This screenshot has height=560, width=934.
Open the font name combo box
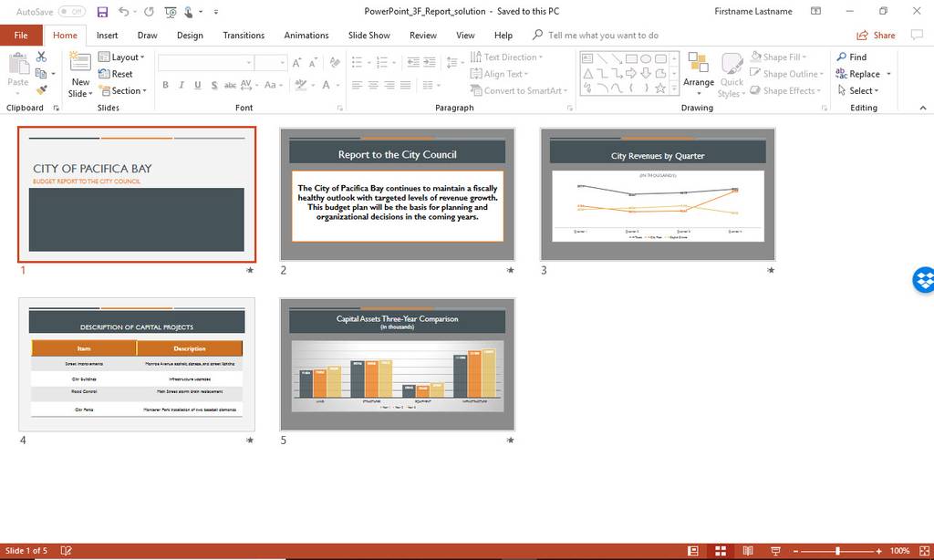206,63
